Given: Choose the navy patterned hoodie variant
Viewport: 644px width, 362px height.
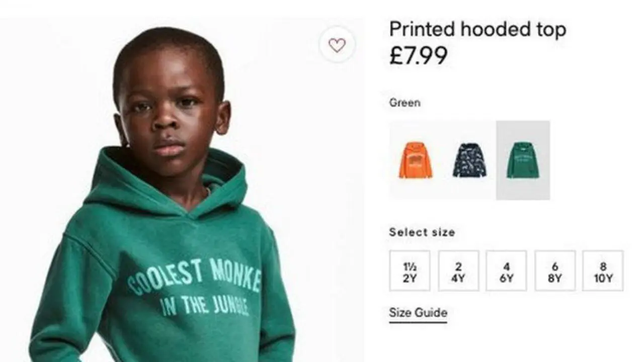Looking at the screenshot, I should [469, 160].
